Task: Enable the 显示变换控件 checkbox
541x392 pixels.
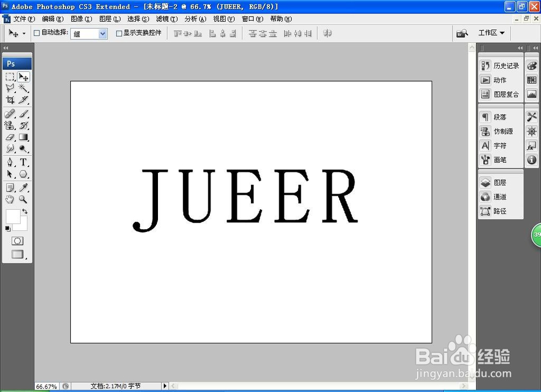Action: (119, 33)
